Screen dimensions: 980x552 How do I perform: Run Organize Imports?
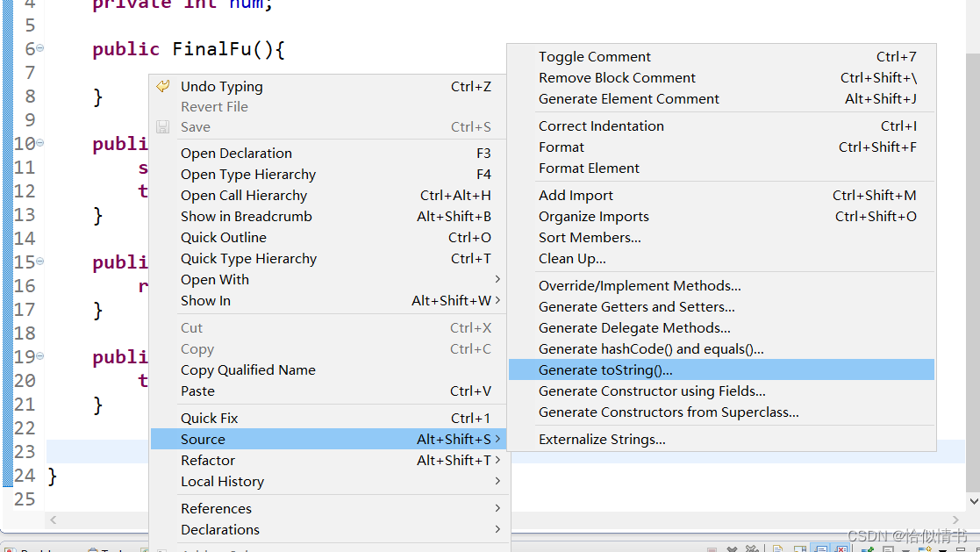tap(594, 217)
